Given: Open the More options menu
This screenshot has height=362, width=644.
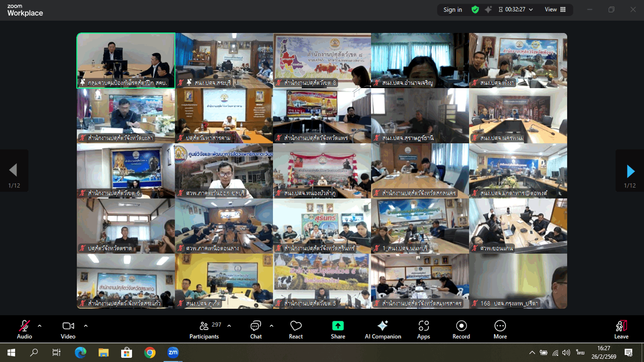Looking at the screenshot, I should [500, 329].
